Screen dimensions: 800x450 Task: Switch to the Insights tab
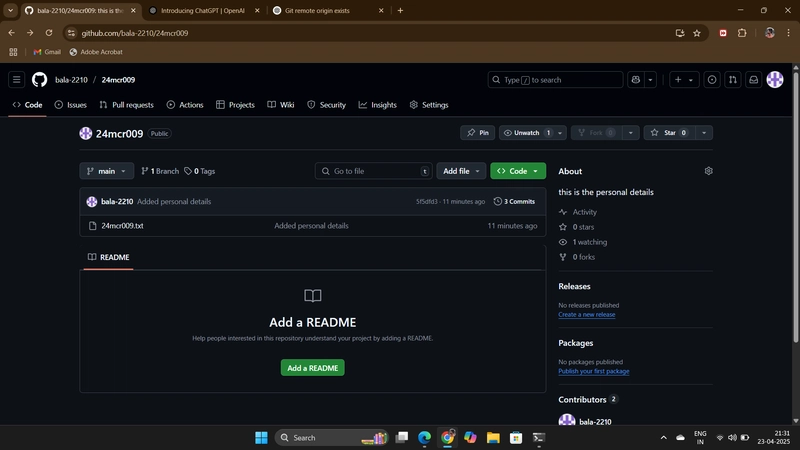click(378, 105)
